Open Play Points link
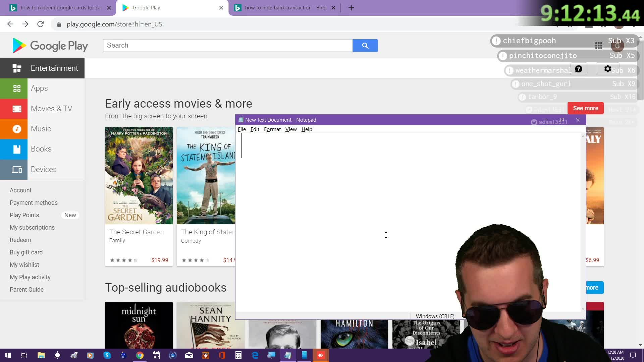Screen dimensions: 644x362 (x=24, y=215)
